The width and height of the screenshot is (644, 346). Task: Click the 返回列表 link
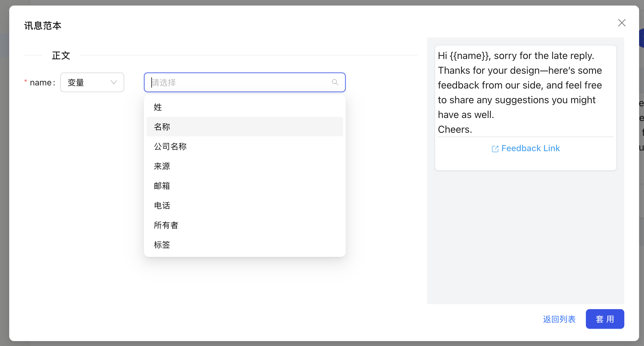(x=559, y=319)
